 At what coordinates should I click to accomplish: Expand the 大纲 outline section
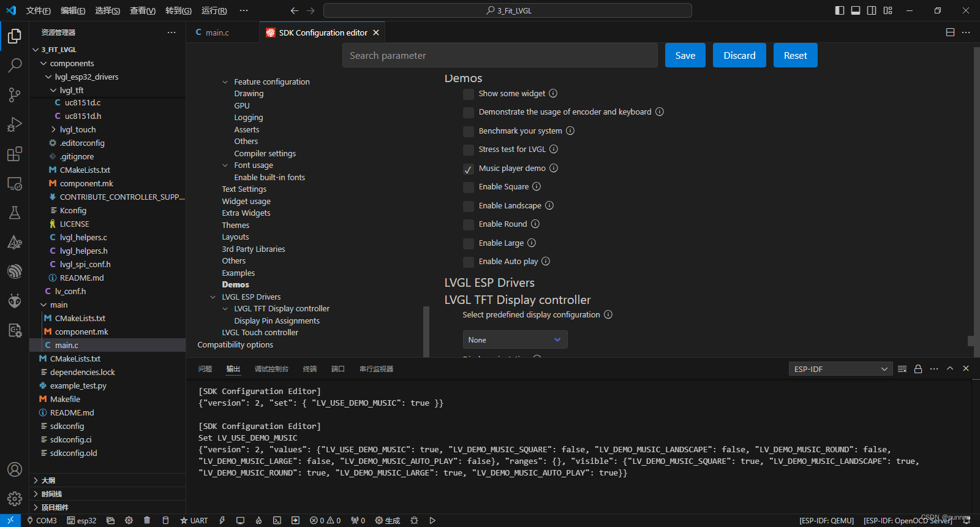[107, 480]
